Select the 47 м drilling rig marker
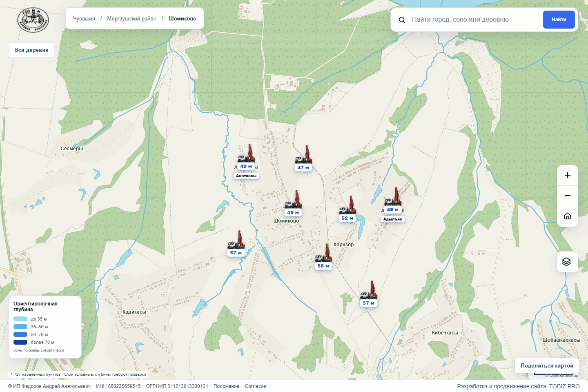This screenshot has width=588, height=392. pos(303,158)
